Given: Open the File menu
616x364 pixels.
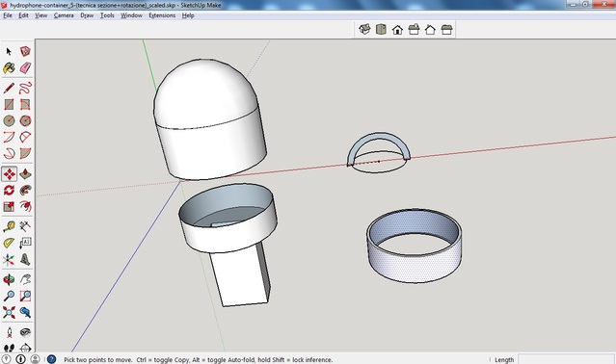Looking at the screenshot, I should click(x=8, y=15).
